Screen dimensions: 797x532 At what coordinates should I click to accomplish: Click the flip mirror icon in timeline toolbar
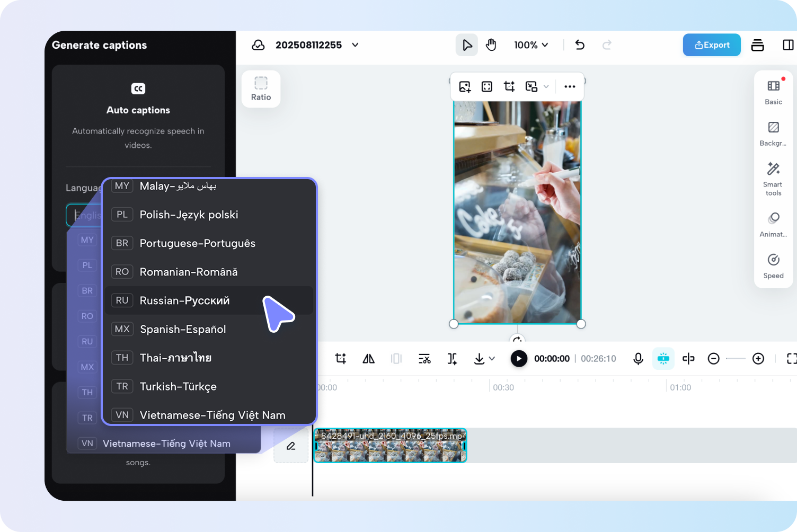[368, 359]
